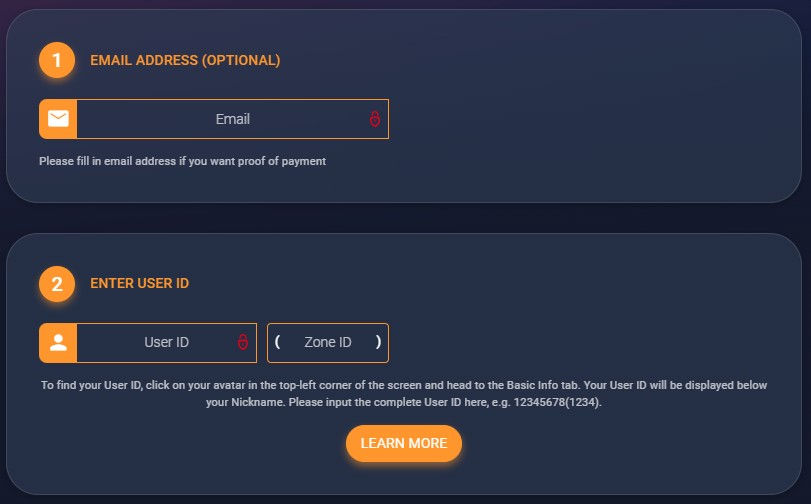Screen dimensions: 811x504
Task: Click the proof of payment helper text
Action: pyautogui.click(x=183, y=161)
